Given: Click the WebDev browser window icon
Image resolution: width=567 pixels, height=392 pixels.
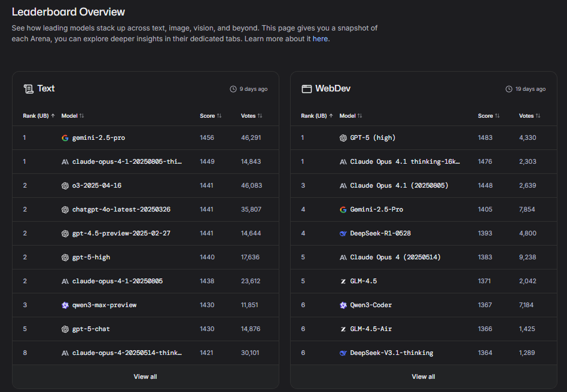Looking at the screenshot, I should 307,89.
